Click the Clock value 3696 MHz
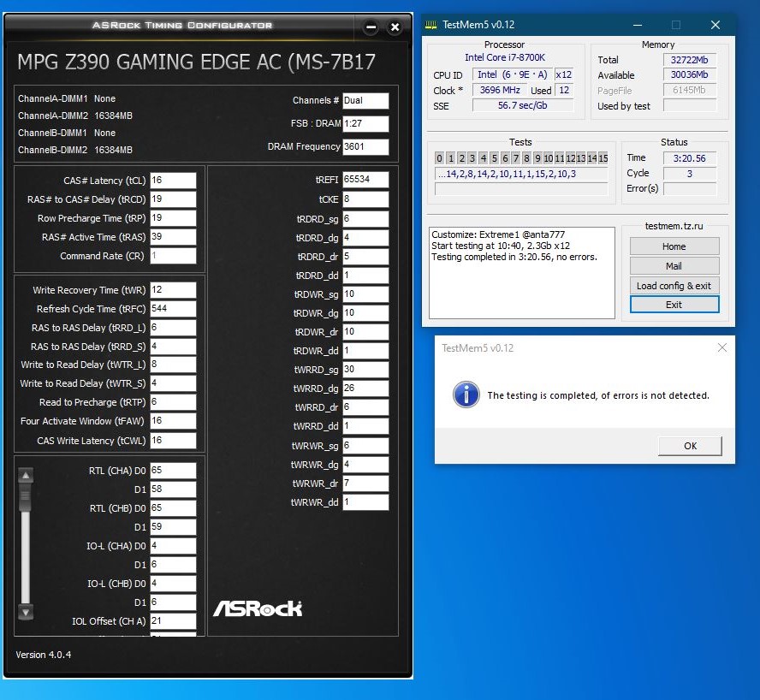 (500, 90)
